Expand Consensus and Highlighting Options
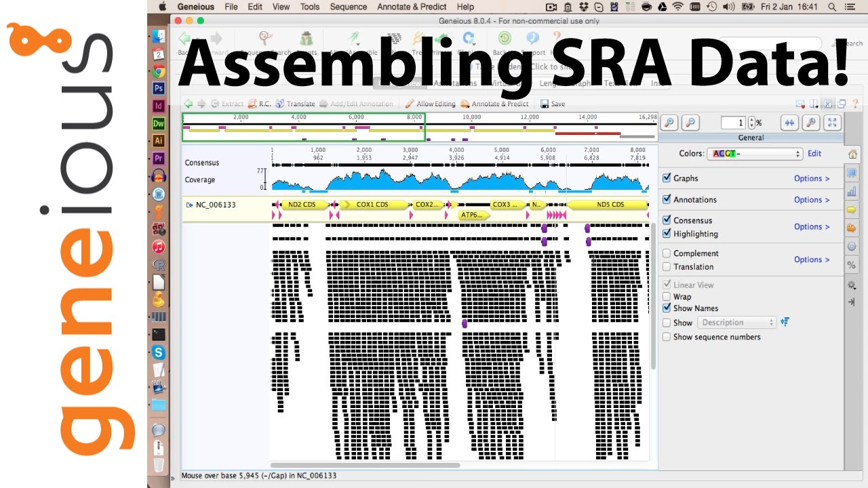Image resolution: width=868 pixels, height=488 pixels. [x=812, y=226]
